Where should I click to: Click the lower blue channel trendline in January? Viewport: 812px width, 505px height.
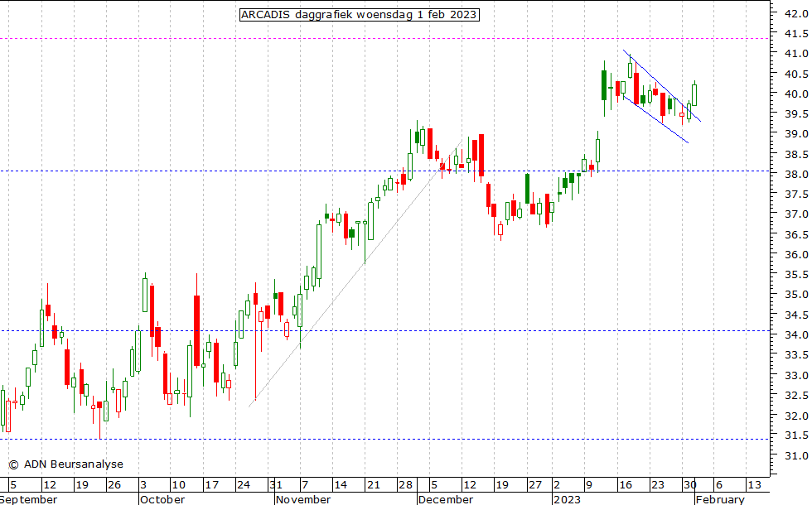point(655,119)
